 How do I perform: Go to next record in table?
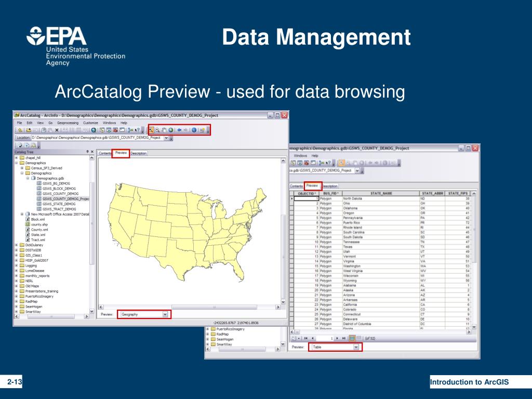click(337, 338)
